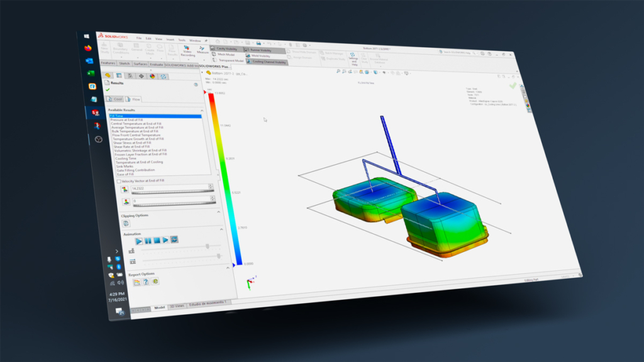Screen dimensions: 644x362
Task: Click the clipping plane icon under Clipping Options
Action: coord(125,222)
